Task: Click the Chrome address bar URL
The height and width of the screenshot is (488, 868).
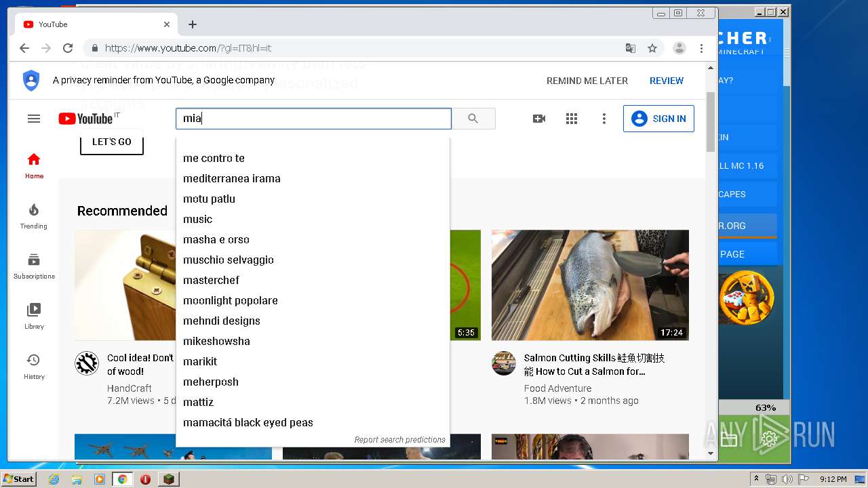Action: coord(188,48)
